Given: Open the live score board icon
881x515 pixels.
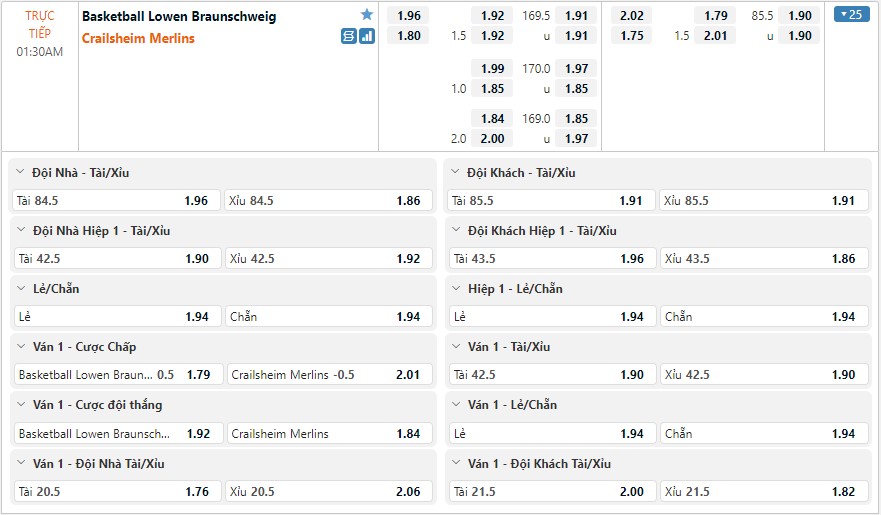Looking at the screenshot, I should click(349, 37).
